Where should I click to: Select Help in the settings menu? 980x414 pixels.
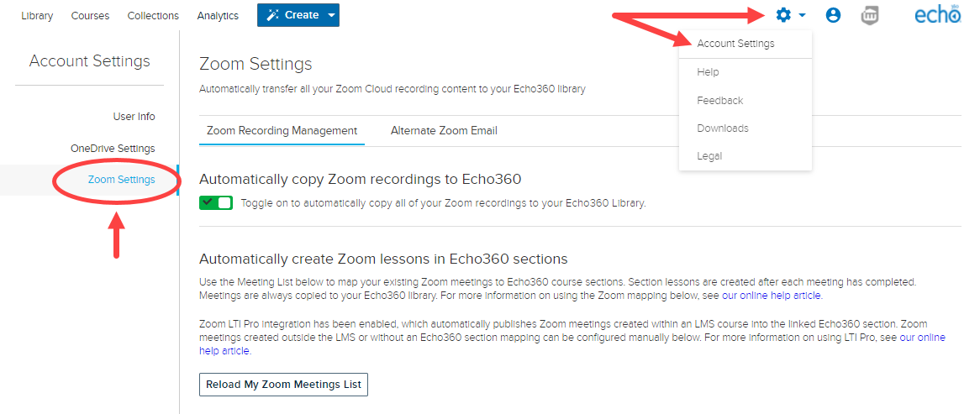pyautogui.click(x=709, y=72)
